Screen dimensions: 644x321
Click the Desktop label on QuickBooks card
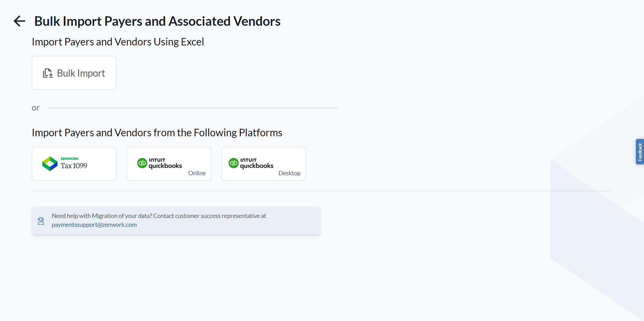(x=289, y=173)
